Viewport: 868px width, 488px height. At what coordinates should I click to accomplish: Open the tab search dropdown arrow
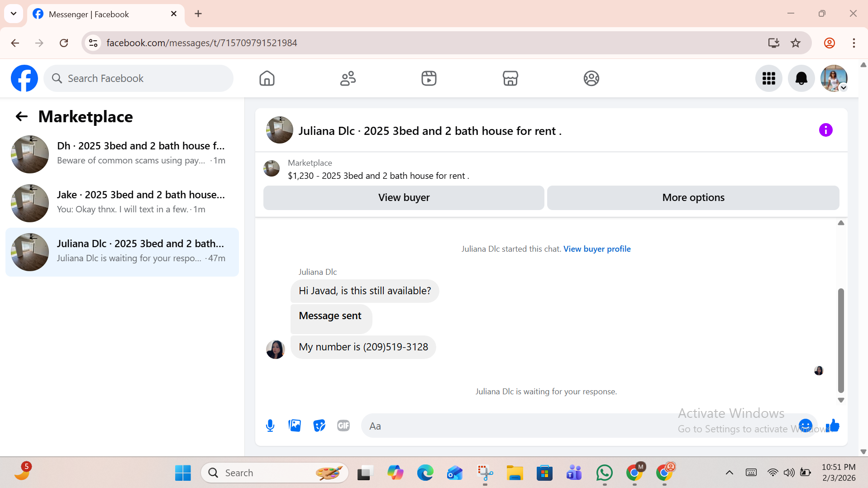tap(14, 14)
